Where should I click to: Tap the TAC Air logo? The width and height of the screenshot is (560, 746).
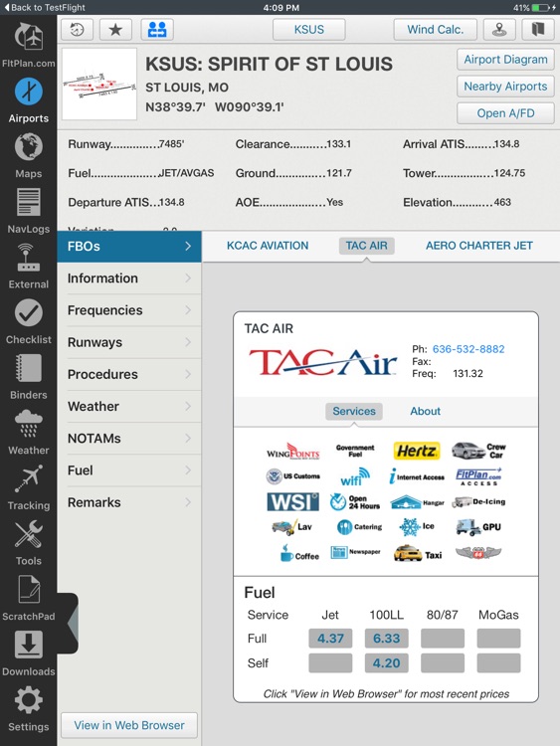pyautogui.click(x=322, y=362)
